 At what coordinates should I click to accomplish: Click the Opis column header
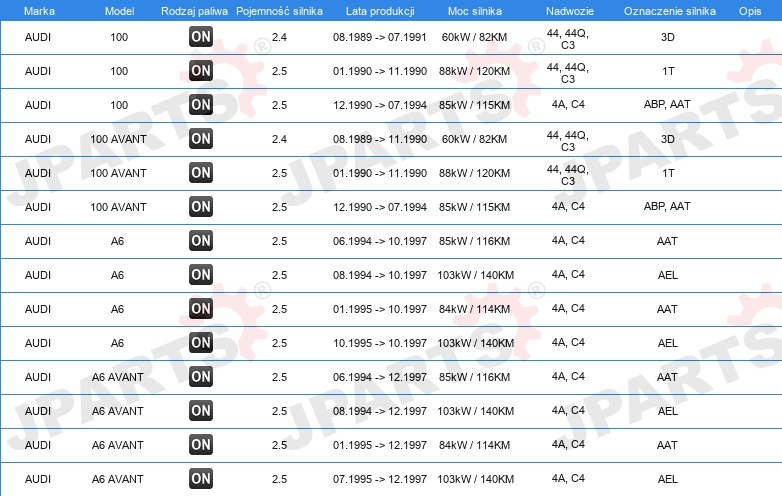750,11
